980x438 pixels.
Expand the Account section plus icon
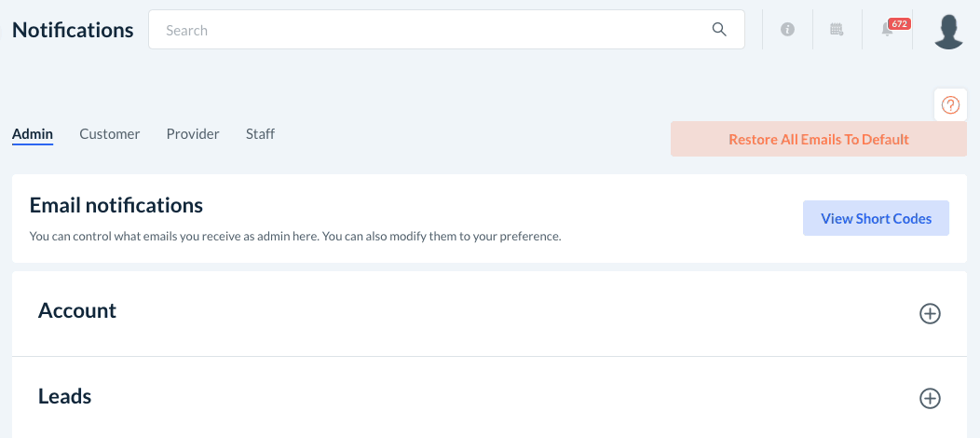pyautogui.click(x=930, y=314)
